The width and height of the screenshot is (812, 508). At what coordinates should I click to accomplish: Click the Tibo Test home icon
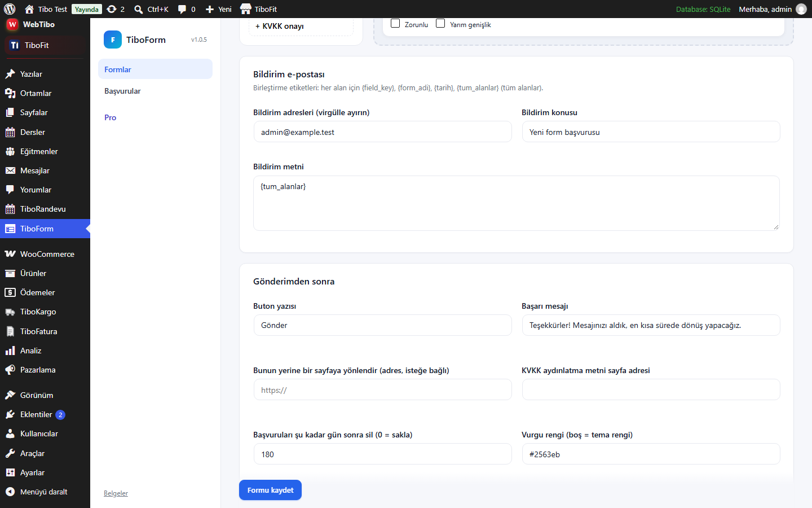29,9
